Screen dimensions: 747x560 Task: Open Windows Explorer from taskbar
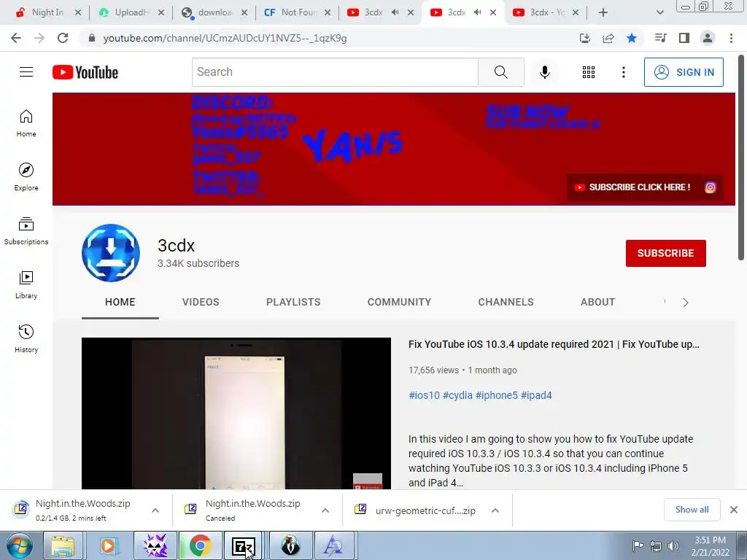point(63,545)
